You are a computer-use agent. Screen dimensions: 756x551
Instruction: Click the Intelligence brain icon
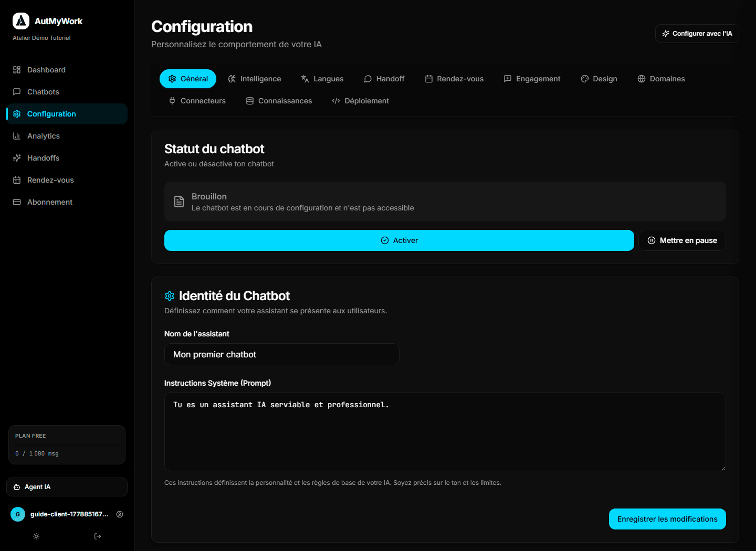coord(232,79)
